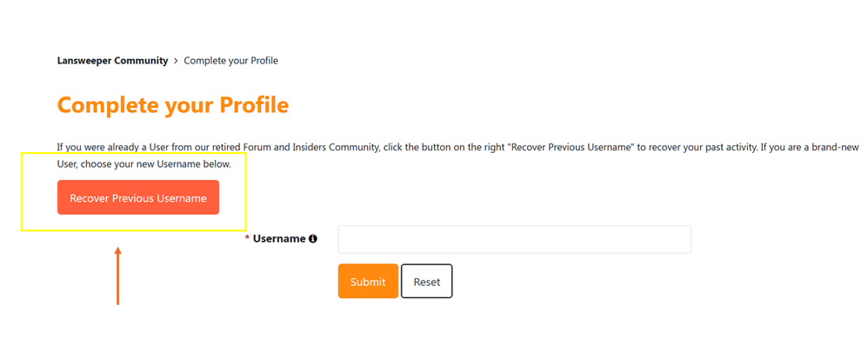Click the orange upward arrow annotation

tap(118, 276)
